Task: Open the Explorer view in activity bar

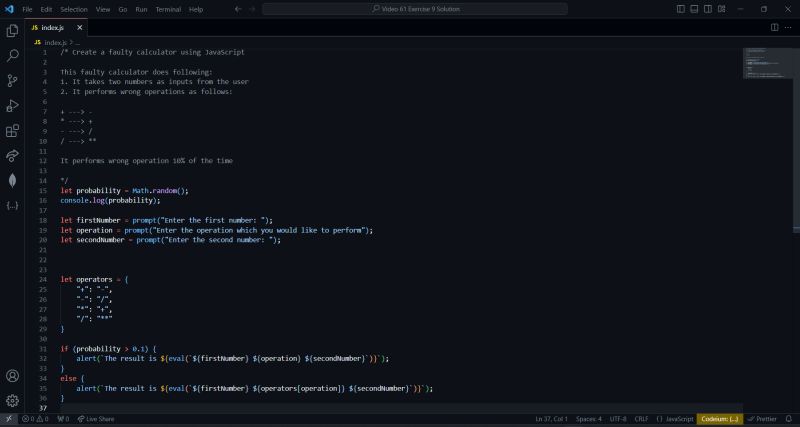Action: click(x=12, y=31)
